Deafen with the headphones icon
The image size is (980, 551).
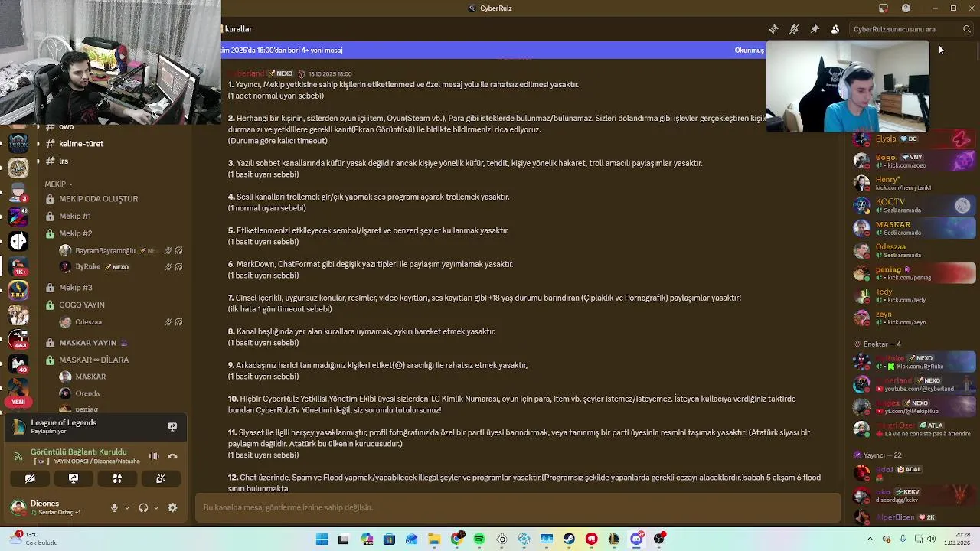click(x=143, y=507)
